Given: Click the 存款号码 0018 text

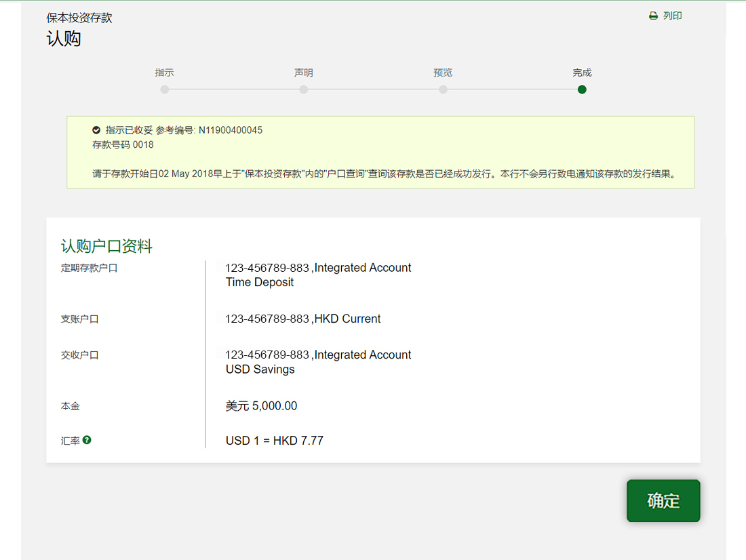Looking at the screenshot, I should tap(123, 144).
